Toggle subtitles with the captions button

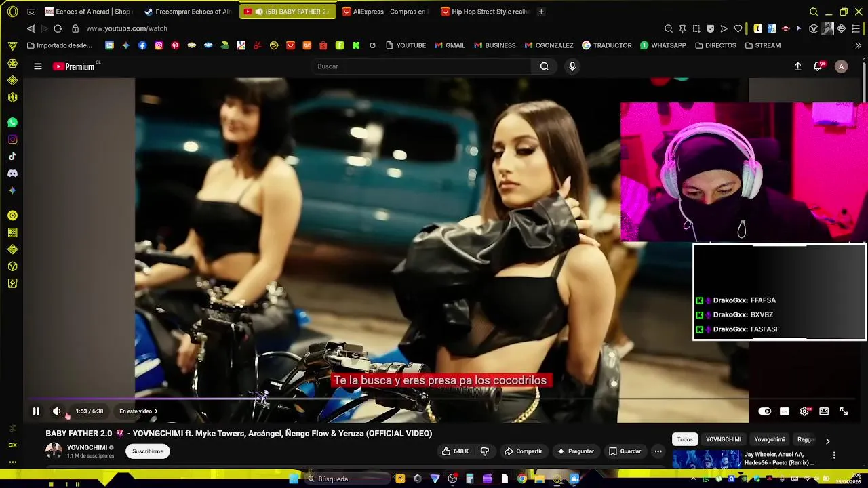click(785, 411)
